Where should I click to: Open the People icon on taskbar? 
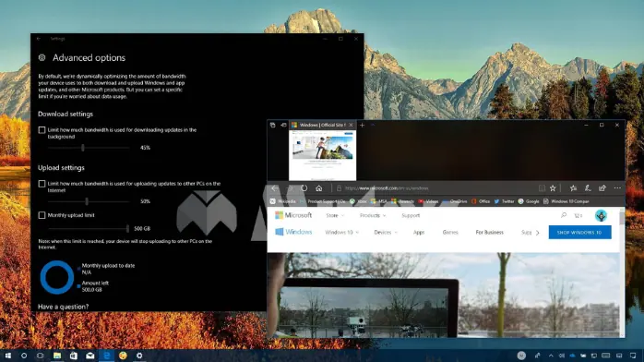pyautogui.click(x=537, y=356)
